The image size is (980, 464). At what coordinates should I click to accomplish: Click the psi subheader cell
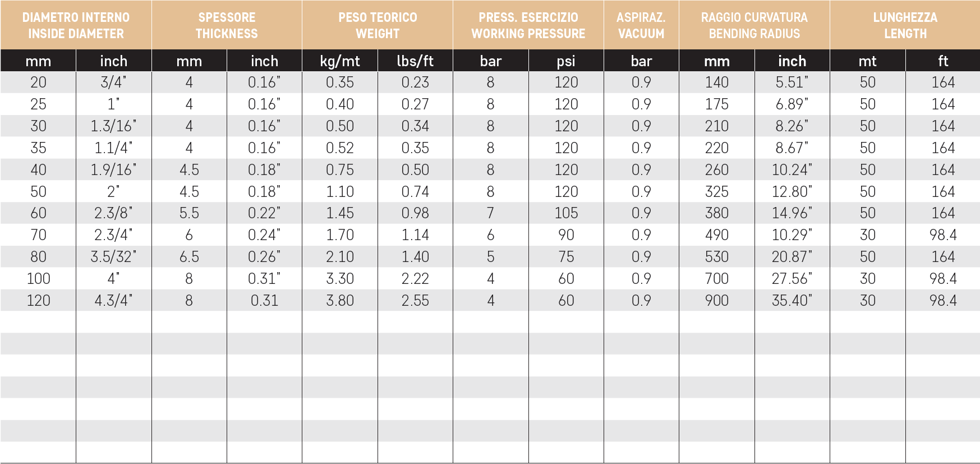(566, 61)
